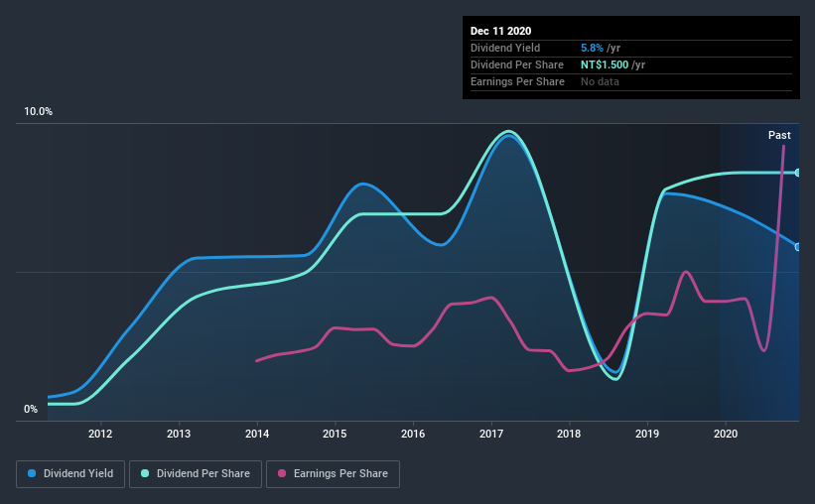Click the 2017 x-axis label

click(x=491, y=434)
